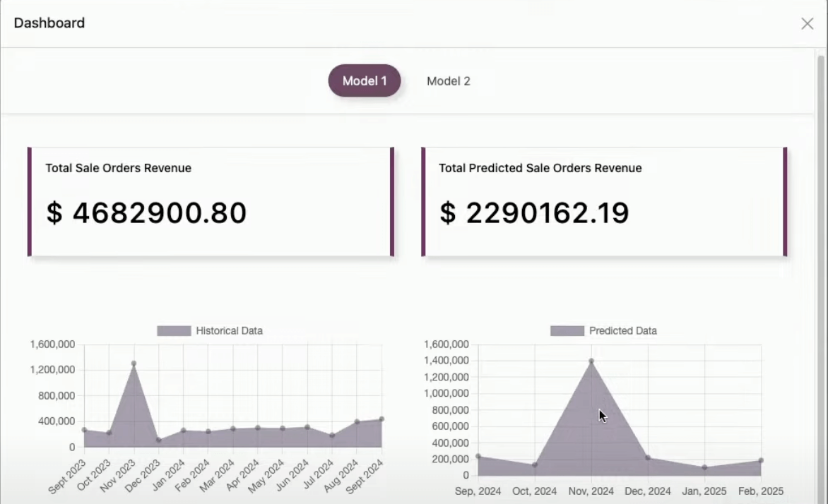Click the Oct, 2024 point in Predicted chart
The image size is (828, 504).
pos(535,464)
